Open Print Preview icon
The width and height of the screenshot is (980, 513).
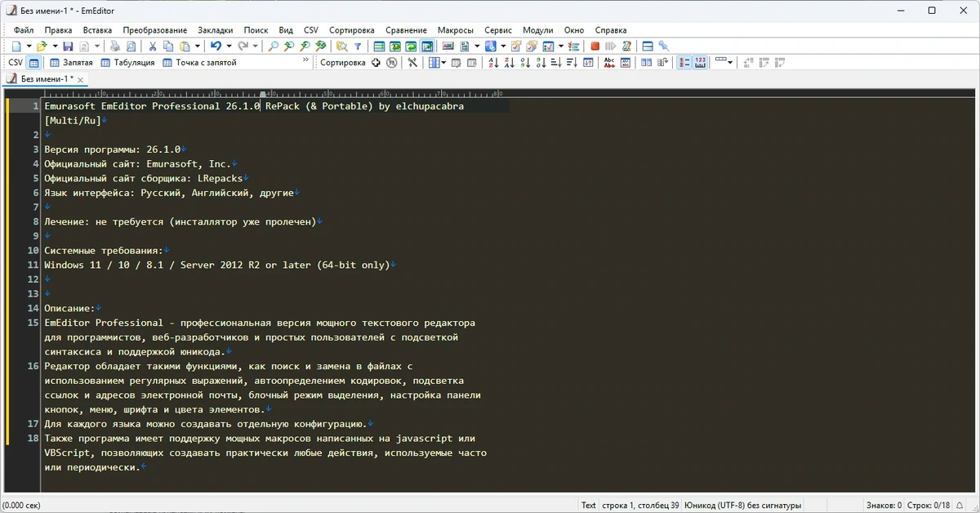point(131,47)
